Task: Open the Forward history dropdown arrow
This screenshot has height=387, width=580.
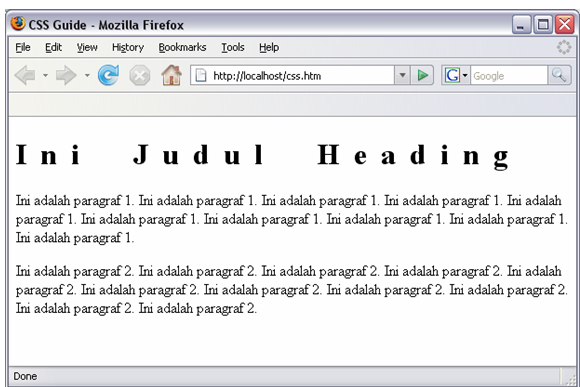Action: (87, 75)
